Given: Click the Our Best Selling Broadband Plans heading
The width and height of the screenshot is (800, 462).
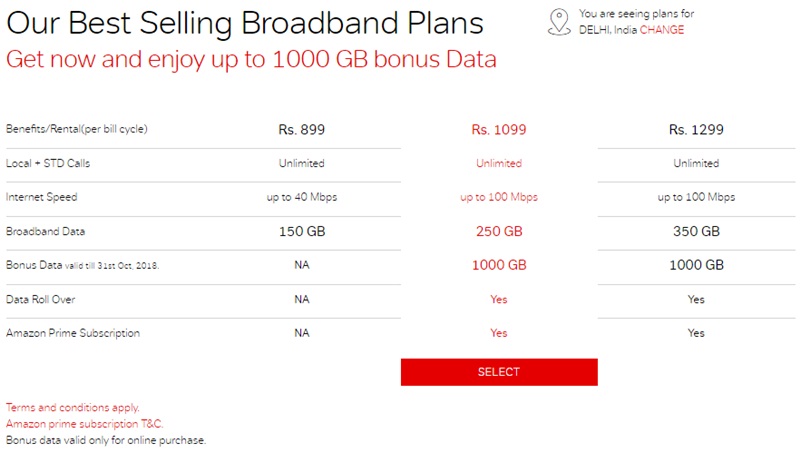Looking at the screenshot, I should tap(245, 23).
